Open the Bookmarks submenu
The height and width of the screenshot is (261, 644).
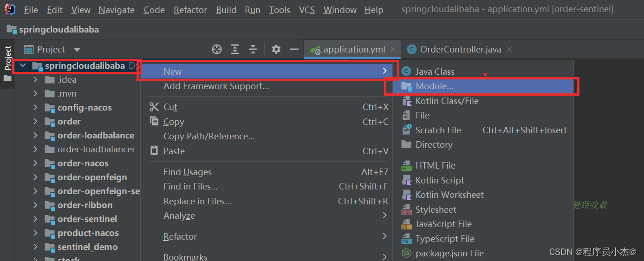(x=267, y=256)
